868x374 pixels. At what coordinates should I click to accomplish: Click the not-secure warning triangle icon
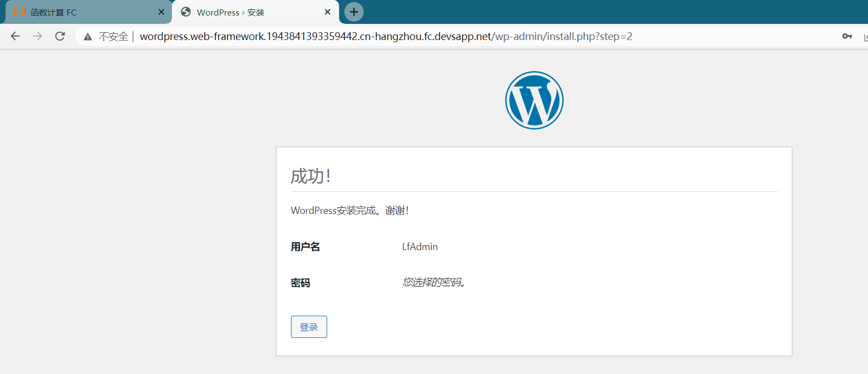click(87, 37)
